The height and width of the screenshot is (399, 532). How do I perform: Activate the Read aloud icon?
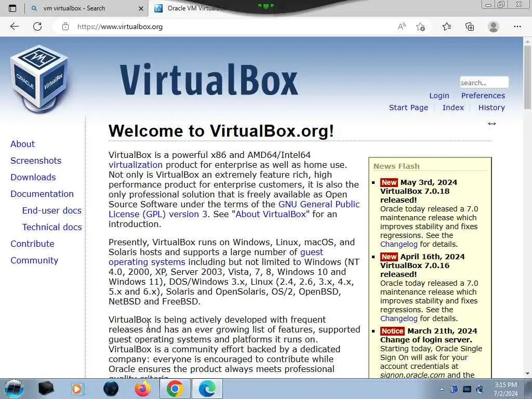tap(402, 26)
